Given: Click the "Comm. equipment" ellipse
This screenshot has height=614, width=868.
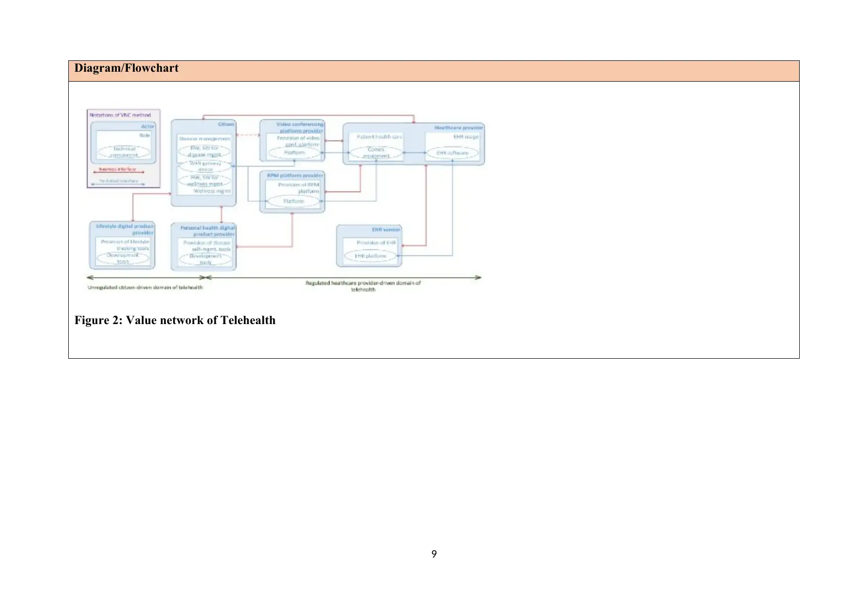Looking at the screenshot, I should (x=376, y=152).
